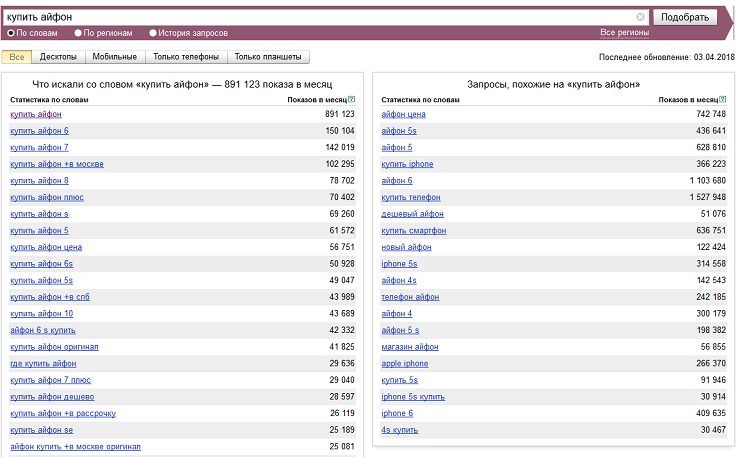Open the 'айфон 5' similar query link
This screenshot has width=740, height=457.
(397, 147)
